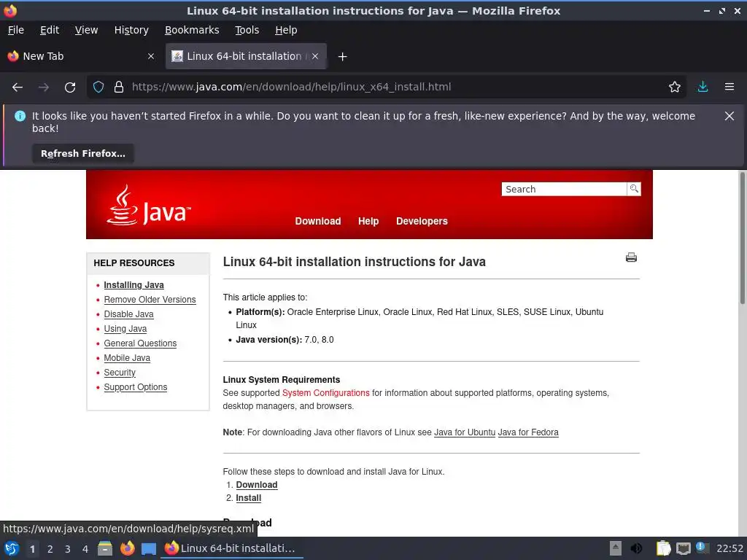The height and width of the screenshot is (560, 747).
Task: Open the Firefox downloads panel
Action: coord(703,87)
